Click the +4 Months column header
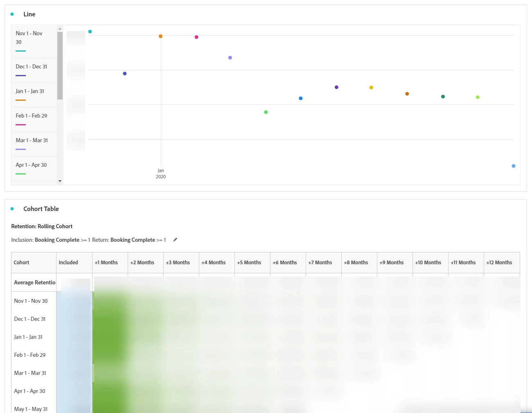Viewport: 532px width, 413px height. pos(217,263)
